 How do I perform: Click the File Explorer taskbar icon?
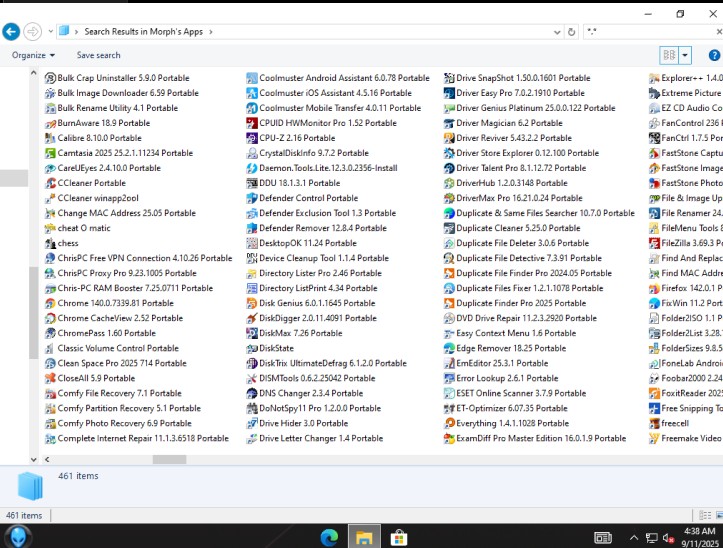coord(364,537)
